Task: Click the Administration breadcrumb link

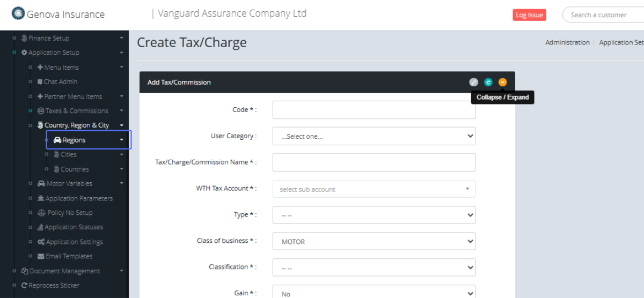Action: (x=567, y=42)
